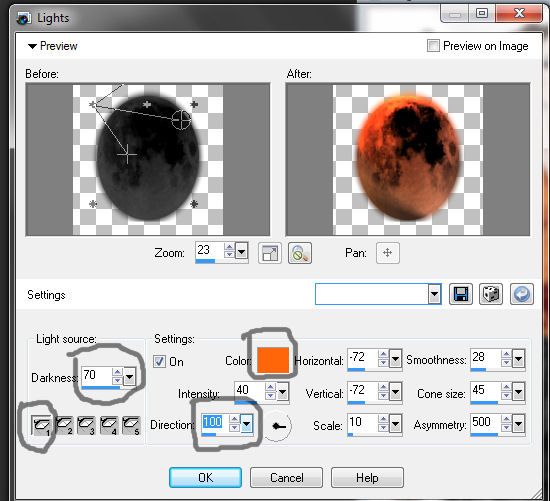Open the Settings preset dropdown

[434, 294]
